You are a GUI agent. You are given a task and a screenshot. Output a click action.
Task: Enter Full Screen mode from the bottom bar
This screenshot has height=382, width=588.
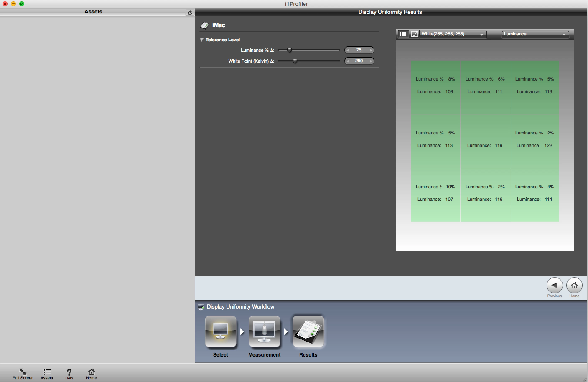click(23, 374)
